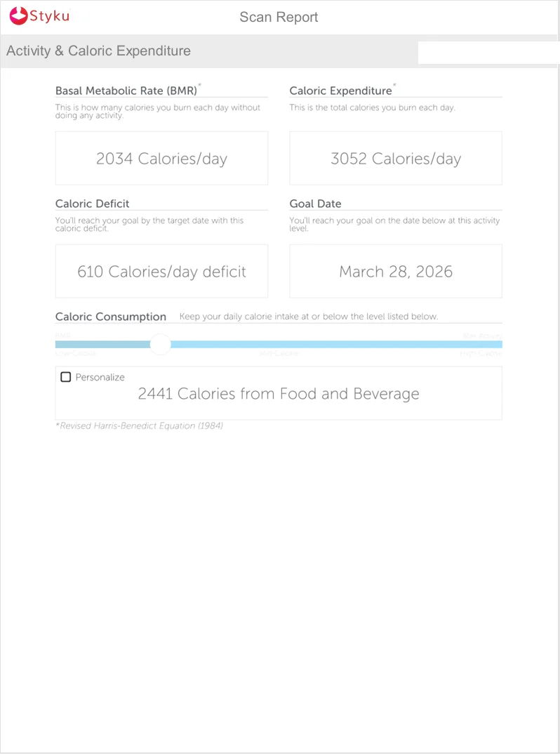The image size is (560, 754).
Task: Click the Caloric Consumption slider handle
Action: (160, 344)
